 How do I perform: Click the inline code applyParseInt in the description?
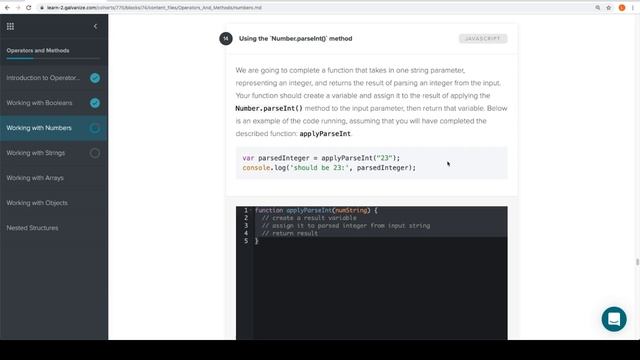(x=325, y=133)
